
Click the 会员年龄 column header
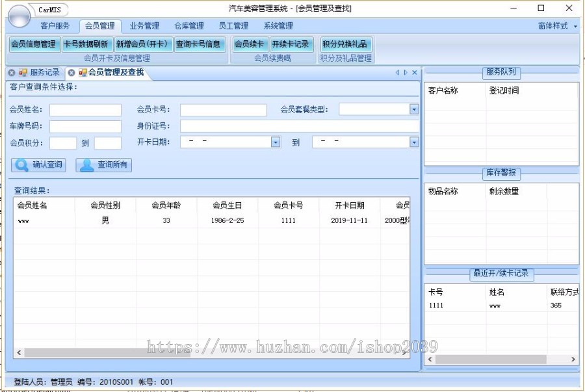(x=166, y=205)
